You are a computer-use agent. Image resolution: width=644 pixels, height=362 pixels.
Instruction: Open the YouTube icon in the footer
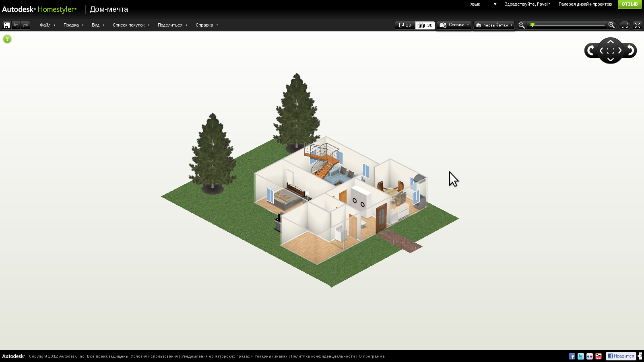pos(599,356)
